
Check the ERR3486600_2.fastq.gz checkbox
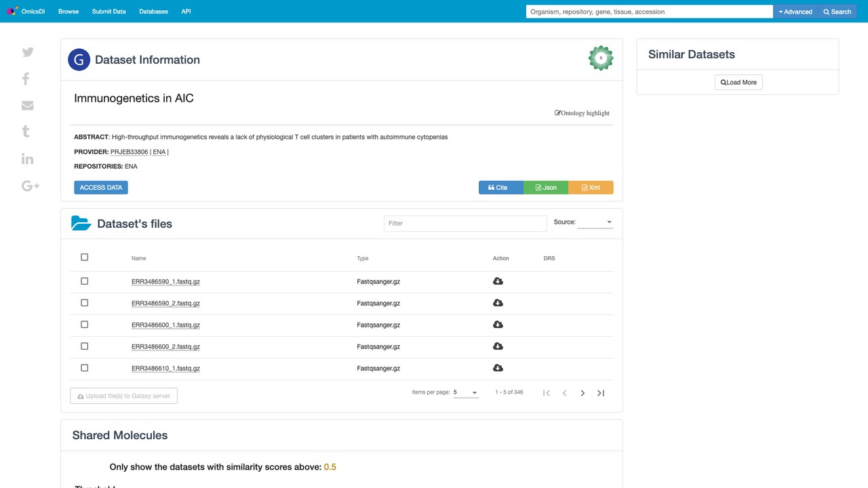tap(85, 346)
